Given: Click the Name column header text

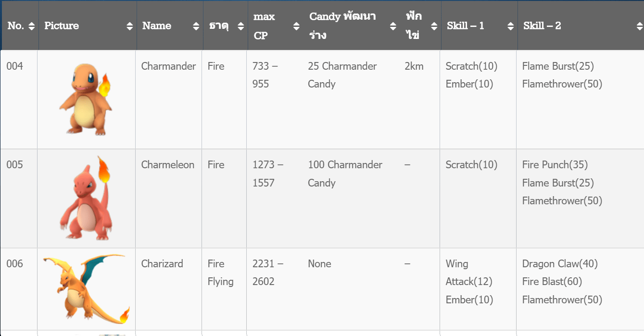Looking at the screenshot, I should [x=157, y=26].
